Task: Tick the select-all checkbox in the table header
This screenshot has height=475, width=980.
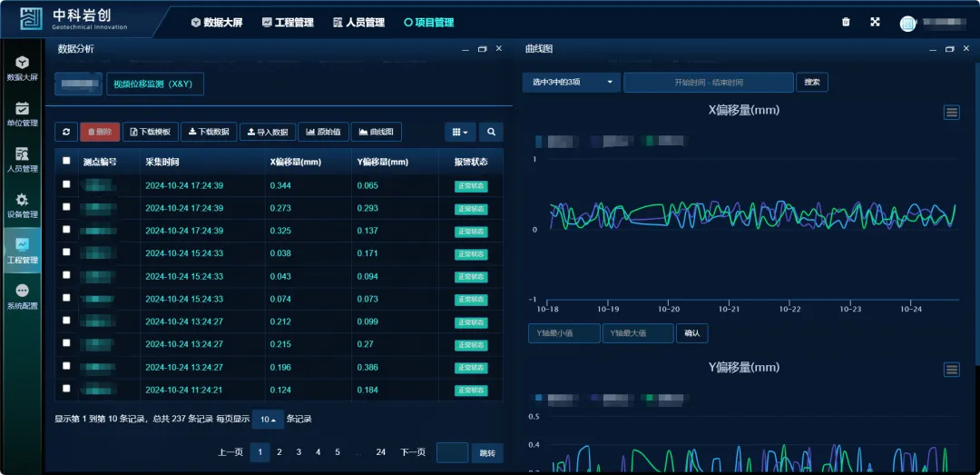Action: 66,161
